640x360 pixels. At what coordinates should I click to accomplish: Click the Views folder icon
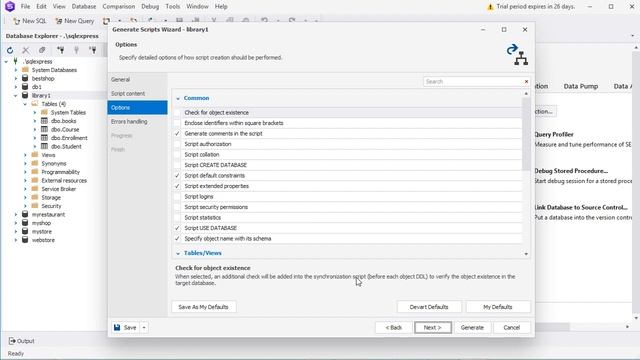[35, 155]
